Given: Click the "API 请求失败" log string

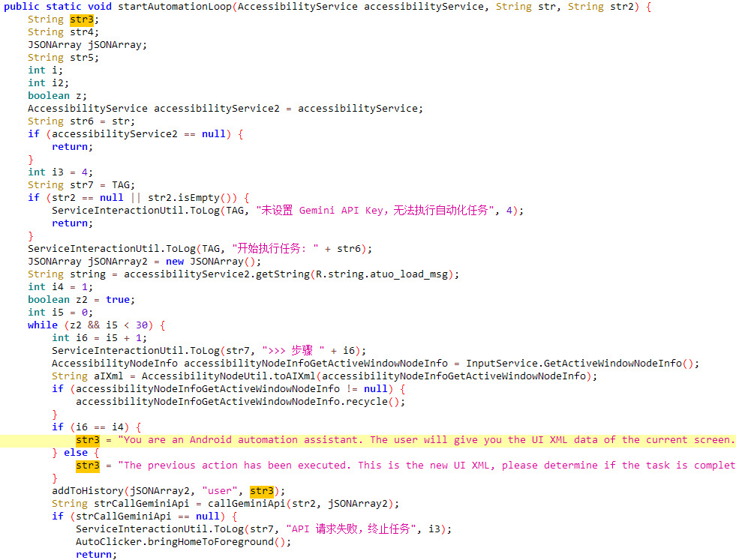Looking at the screenshot, I should [x=351, y=529].
